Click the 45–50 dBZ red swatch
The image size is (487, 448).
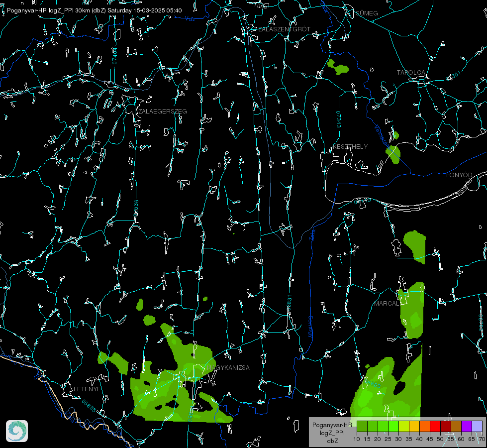click(435, 426)
